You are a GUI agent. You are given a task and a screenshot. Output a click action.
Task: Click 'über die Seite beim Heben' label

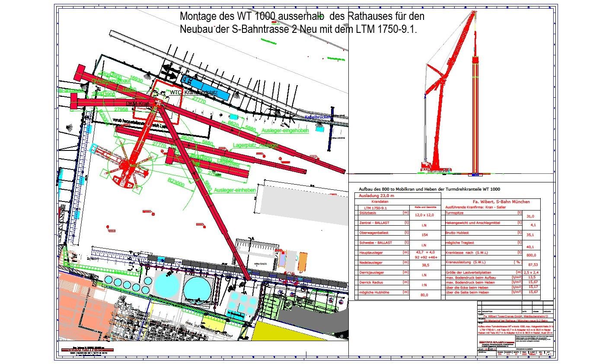click(468, 292)
